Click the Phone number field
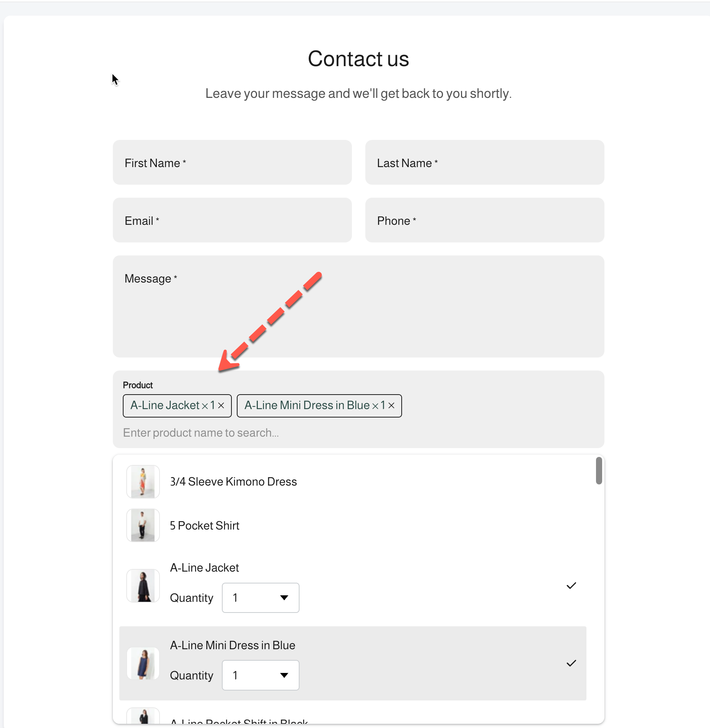The image size is (710, 728). [x=485, y=220]
